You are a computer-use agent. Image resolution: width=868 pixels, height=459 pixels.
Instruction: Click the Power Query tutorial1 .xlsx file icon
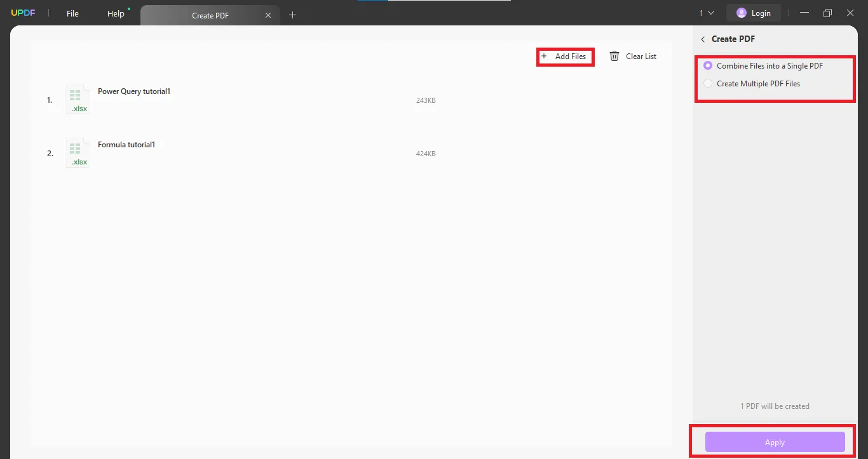coord(78,98)
